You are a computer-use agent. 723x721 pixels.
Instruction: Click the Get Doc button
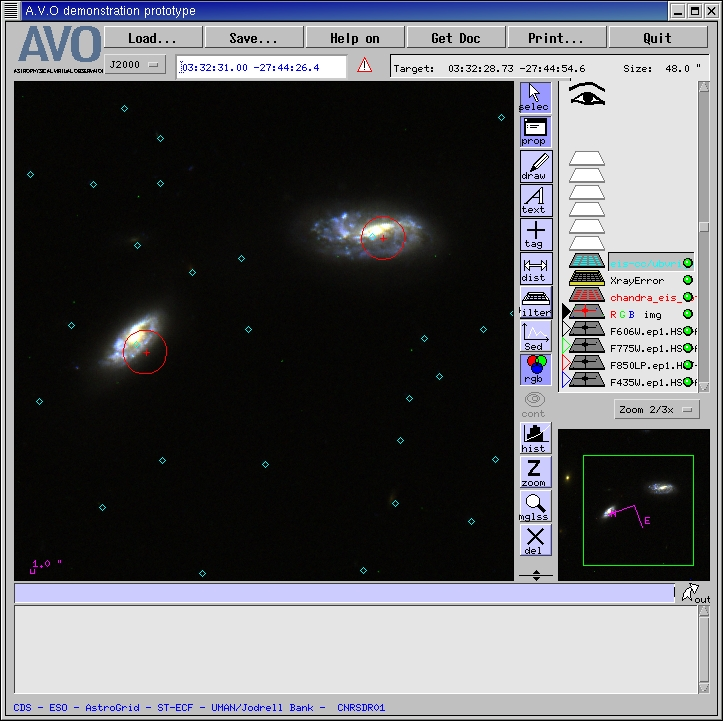pyautogui.click(x=455, y=38)
